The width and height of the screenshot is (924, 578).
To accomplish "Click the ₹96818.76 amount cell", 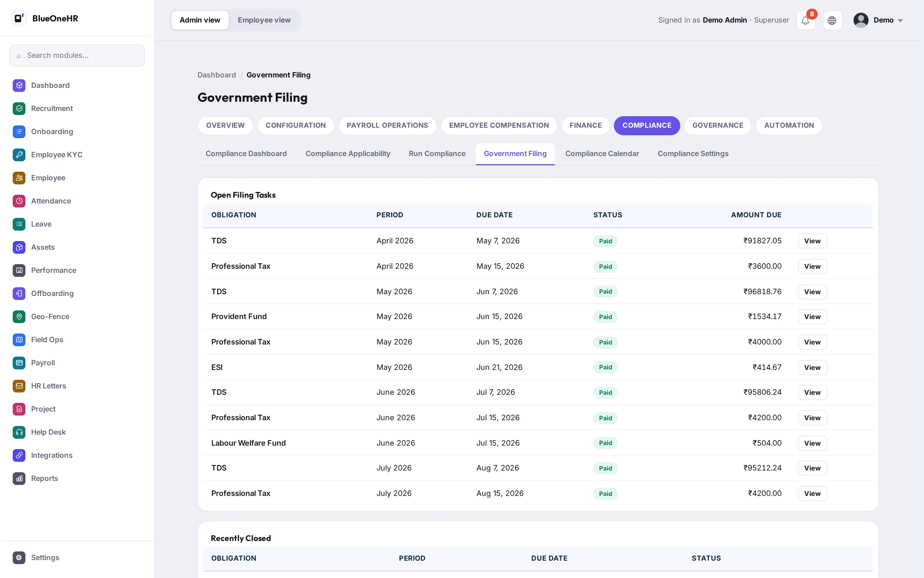I will [762, 292].
